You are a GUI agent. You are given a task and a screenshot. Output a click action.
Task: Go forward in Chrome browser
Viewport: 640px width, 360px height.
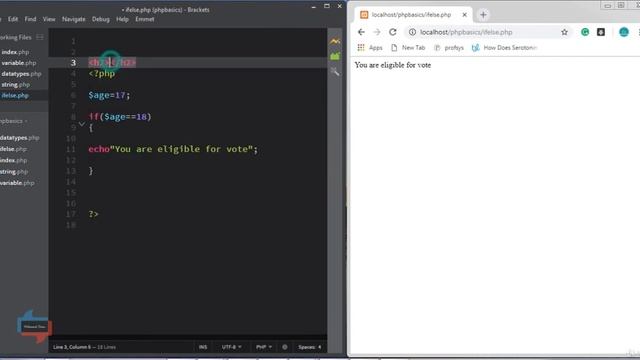tap(377, 32)
